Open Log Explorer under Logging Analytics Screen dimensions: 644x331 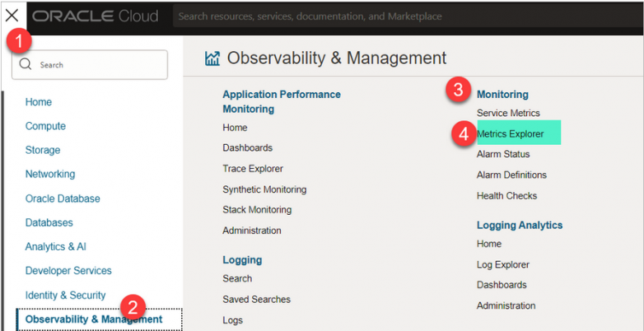click(502, 265)
